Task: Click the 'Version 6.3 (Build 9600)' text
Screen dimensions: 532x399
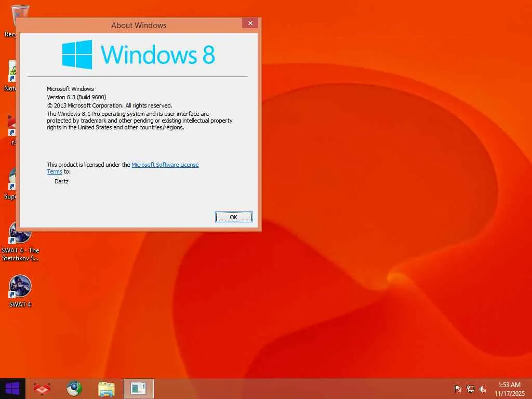Action: [x=76, y=97]
